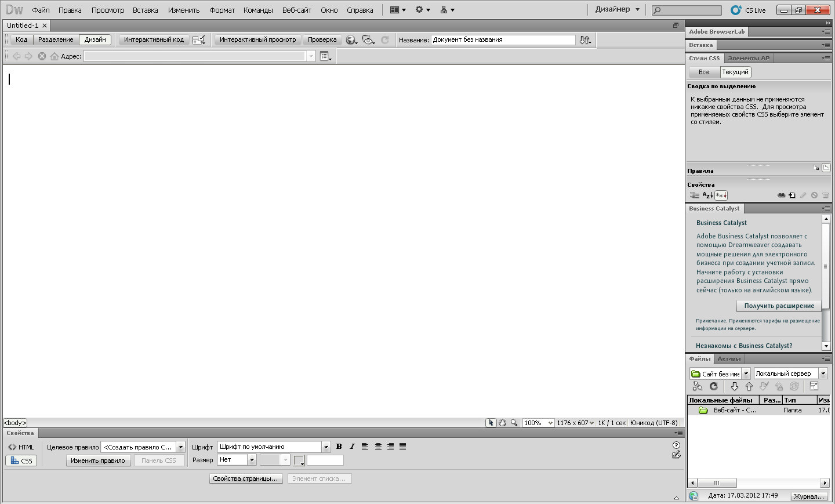The width and height of the screenshot is (835, 504).
Task: Open the text color swatch picker
Action: point(299,461)
